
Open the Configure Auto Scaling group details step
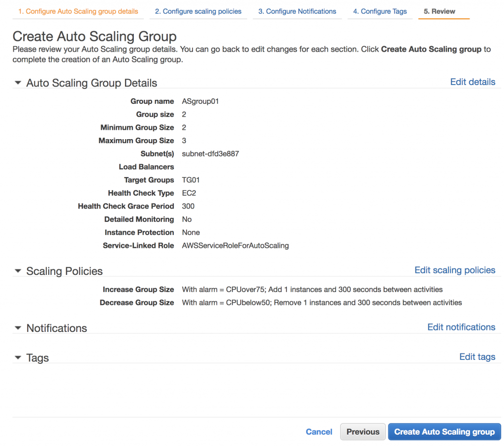click(x=77, y=10)
